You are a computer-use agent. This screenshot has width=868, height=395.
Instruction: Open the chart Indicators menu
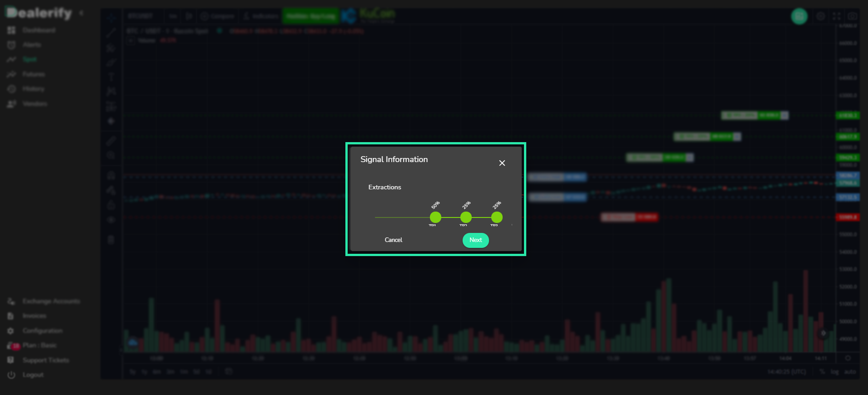tap(261, 16)
